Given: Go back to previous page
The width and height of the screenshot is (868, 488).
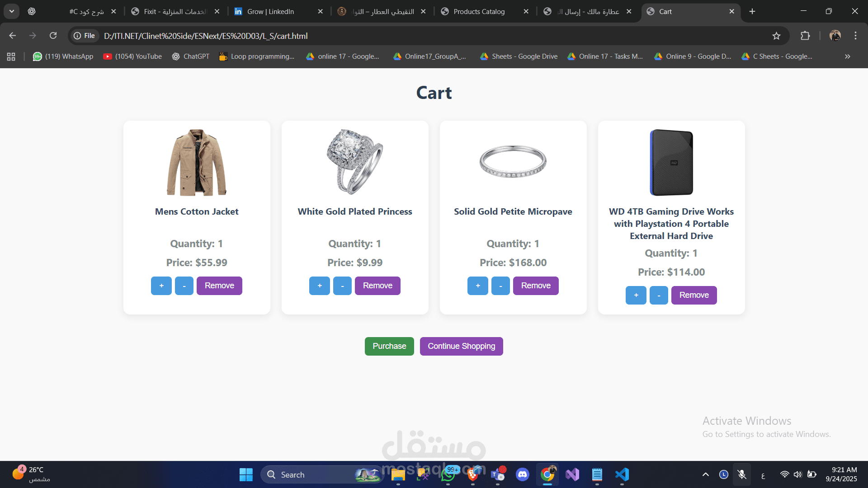Looking at the screenshot, I should [13, 36].
